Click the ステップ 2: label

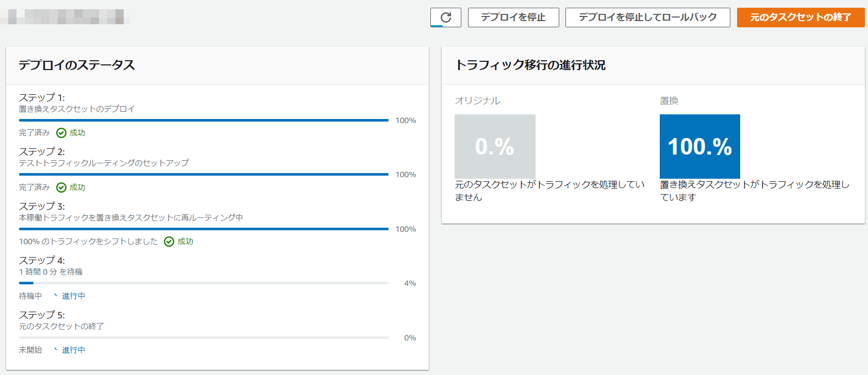click(x=42, y=151)
